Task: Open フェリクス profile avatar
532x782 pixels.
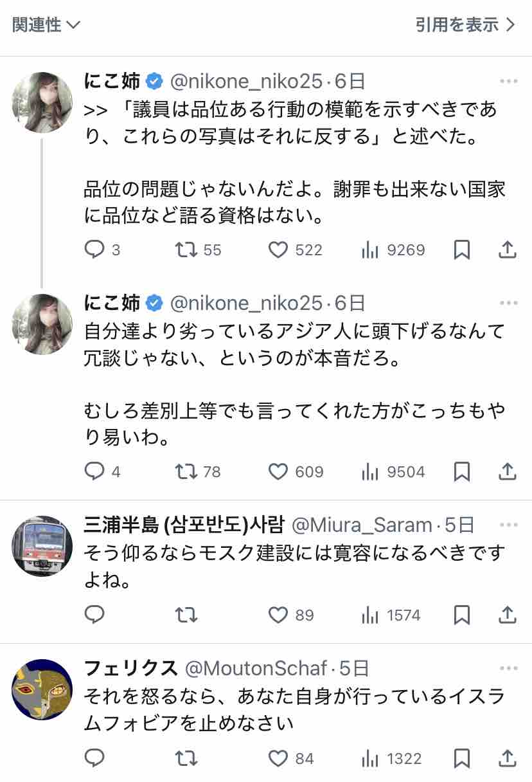Action: pos(42,689)
